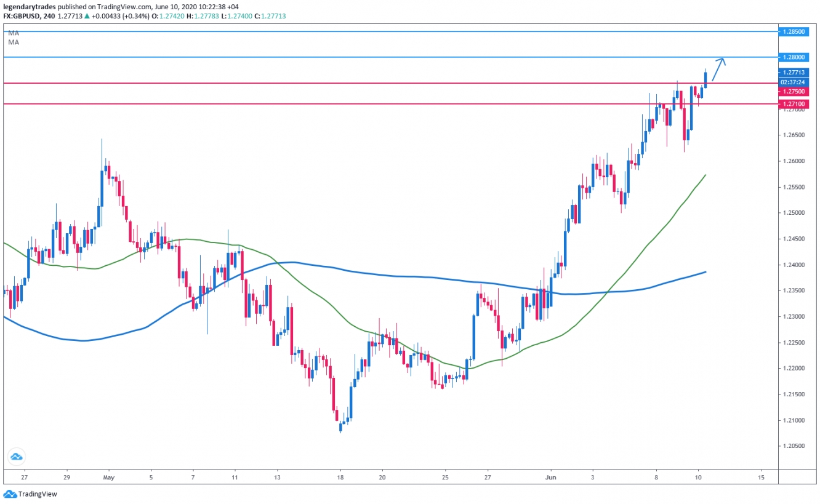
Task: Click the 1.21000 price scale value
Action: click(x=793, y=420)
